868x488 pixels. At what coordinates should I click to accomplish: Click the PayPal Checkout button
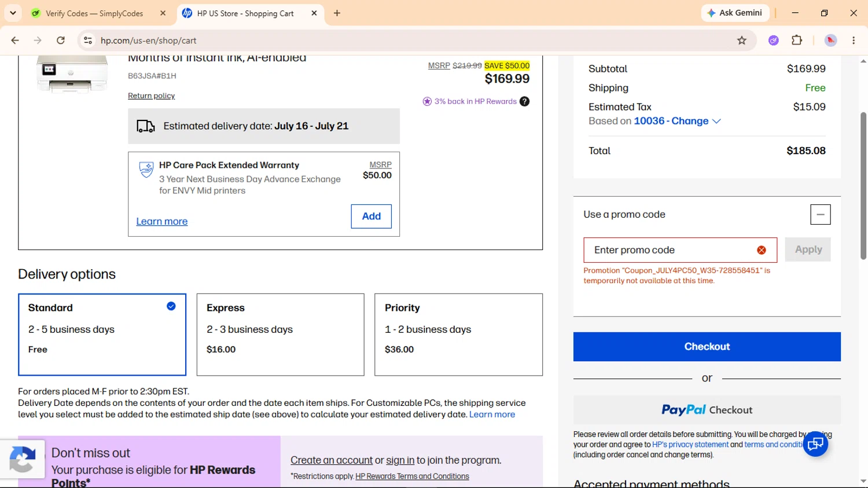point(707,410)
